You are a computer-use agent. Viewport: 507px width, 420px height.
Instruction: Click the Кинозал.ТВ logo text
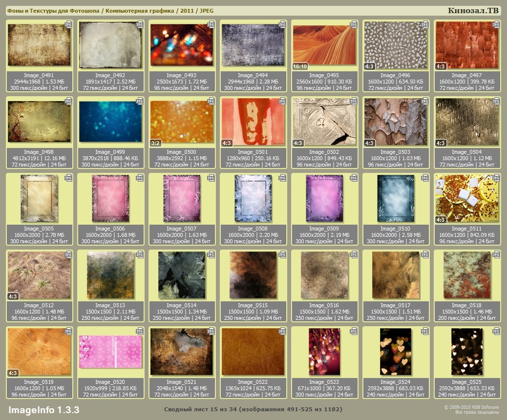(473, 11)
